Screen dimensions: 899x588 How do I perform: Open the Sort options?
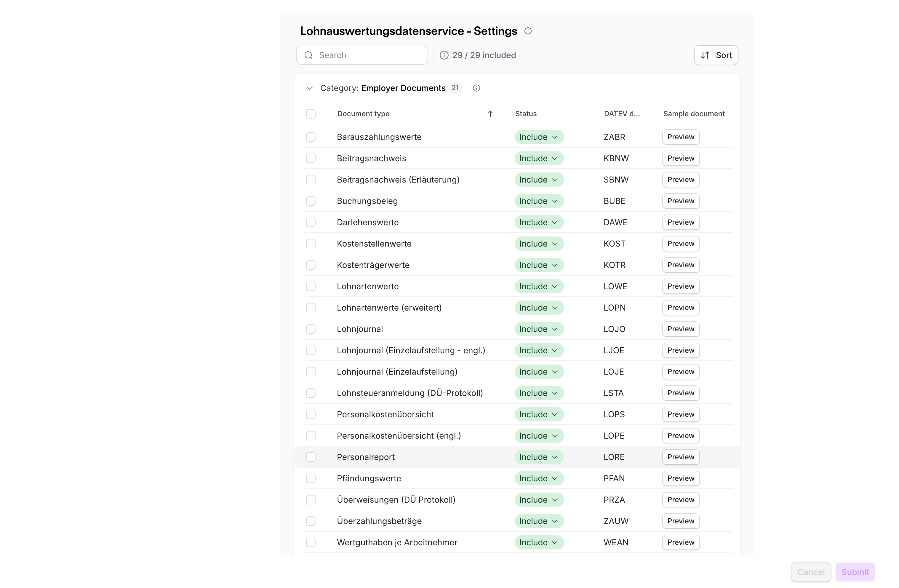[x=716, y=55]
